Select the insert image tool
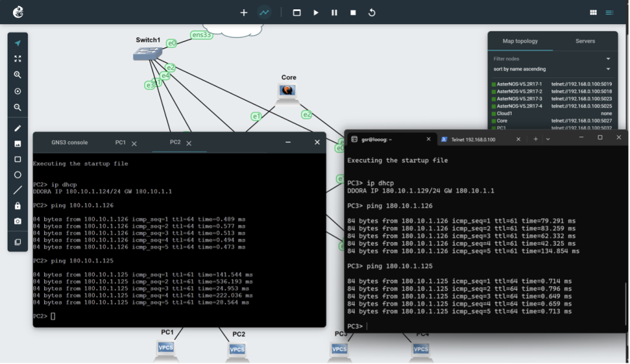This screenshot has width=630, height=364. (18, 144)
